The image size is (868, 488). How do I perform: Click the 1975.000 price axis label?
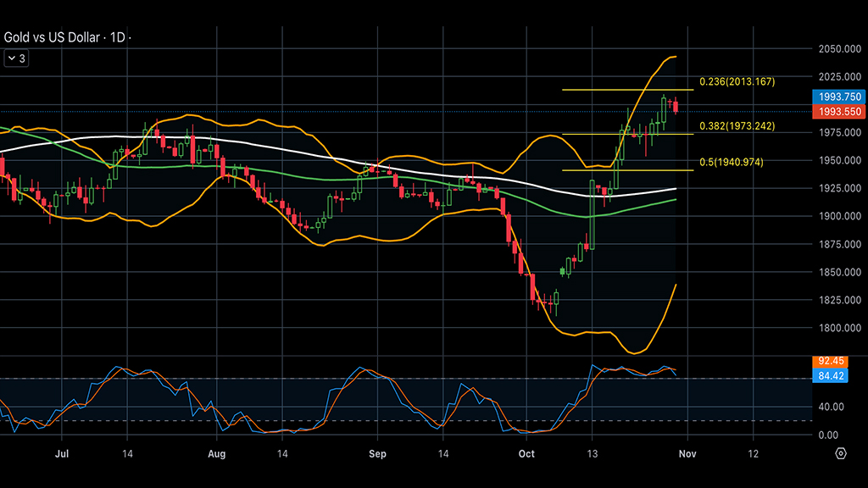pos(840,133)
